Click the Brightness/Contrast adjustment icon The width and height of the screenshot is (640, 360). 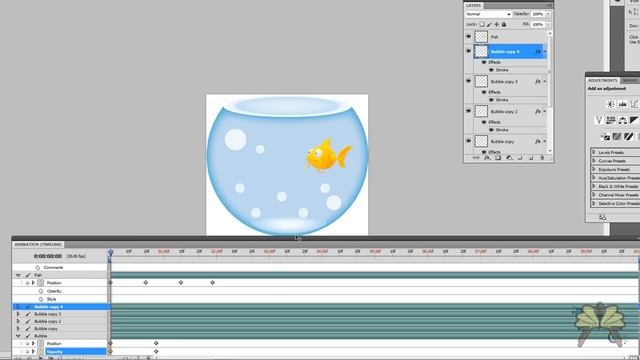(611, 104)
